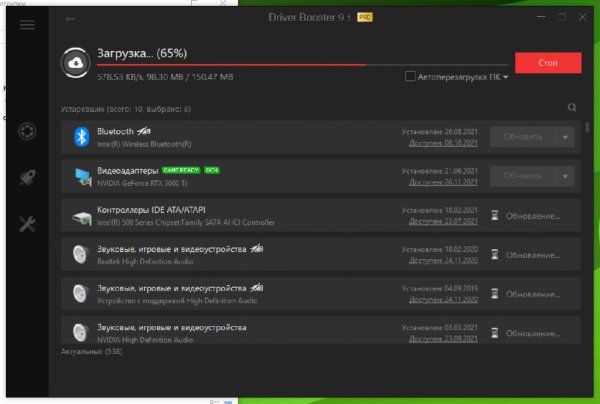Open available date link for Realtek audio

(x=443, y=261)
